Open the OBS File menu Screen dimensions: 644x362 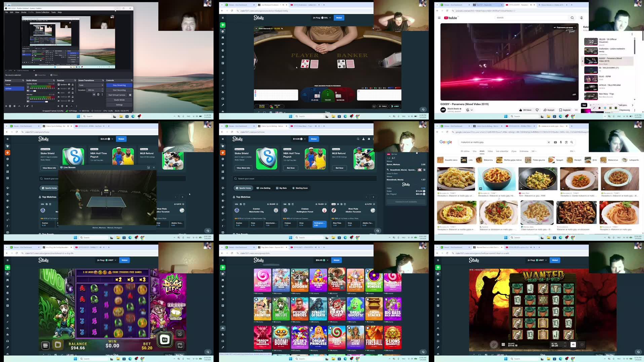point(6,12)
